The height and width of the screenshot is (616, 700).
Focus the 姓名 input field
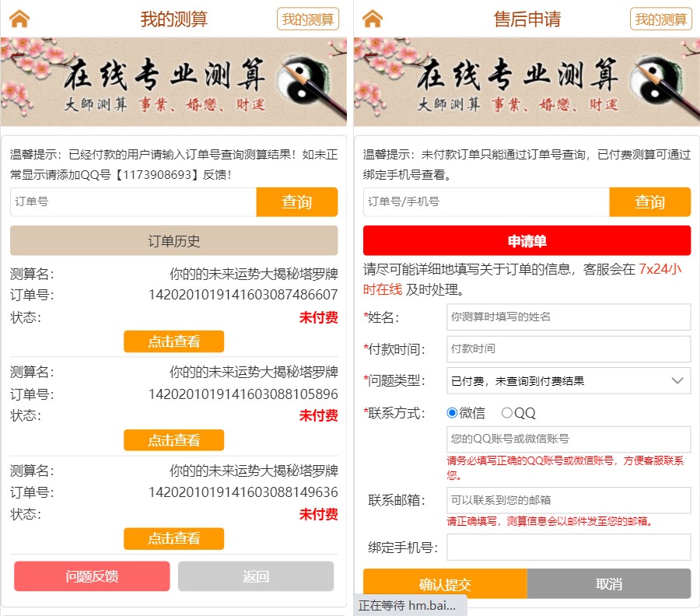point(569,317)
